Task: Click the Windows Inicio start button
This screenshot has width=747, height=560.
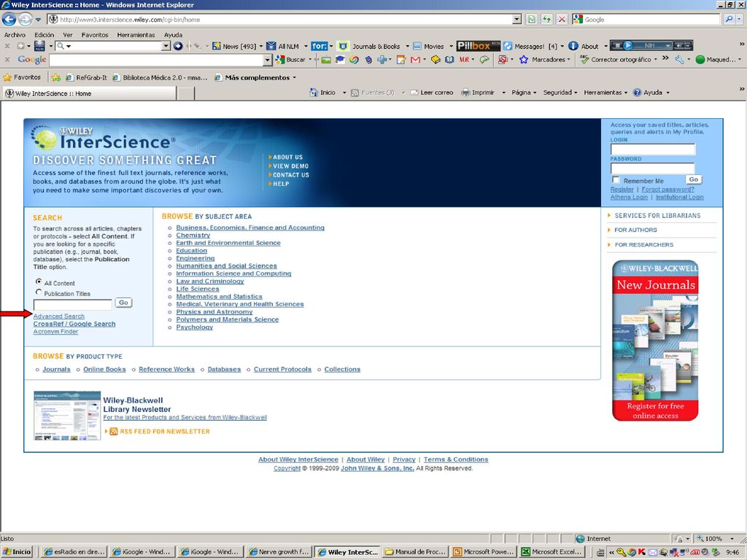Action: 17,551
